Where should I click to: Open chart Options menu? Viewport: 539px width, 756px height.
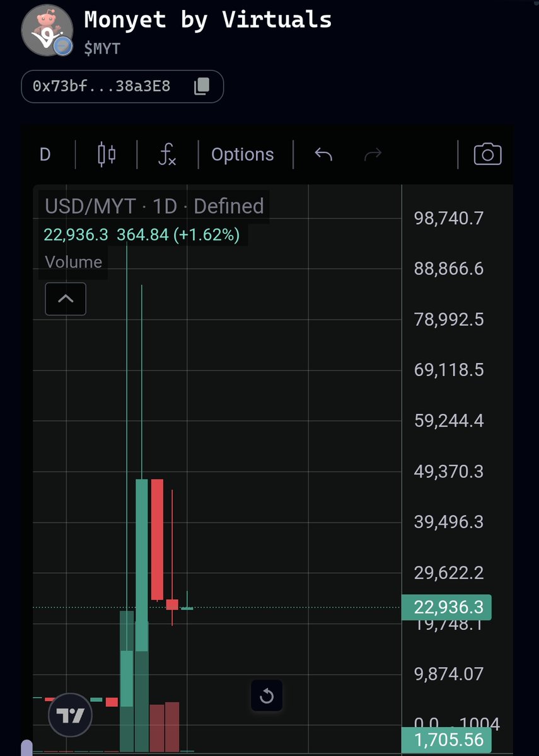pos(243,155)
